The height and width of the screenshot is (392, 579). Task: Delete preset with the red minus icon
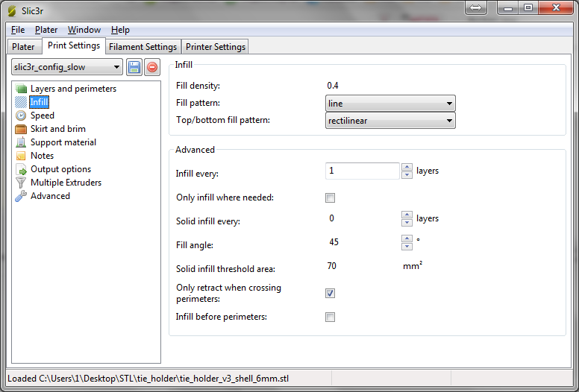[x=151, y=67]
